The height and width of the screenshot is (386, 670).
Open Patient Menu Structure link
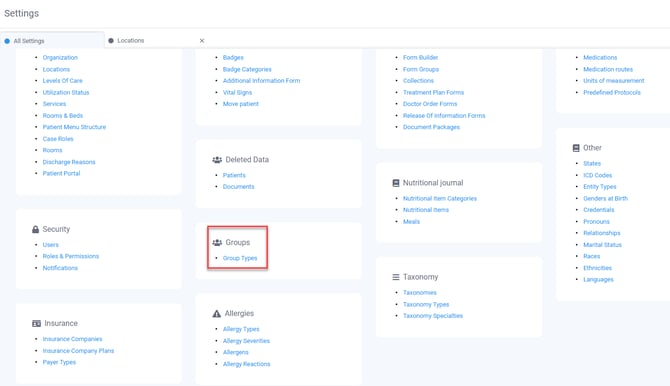74,127
